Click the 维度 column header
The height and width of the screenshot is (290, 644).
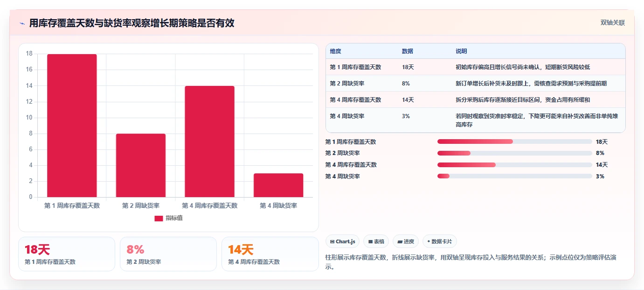point(335,51)
